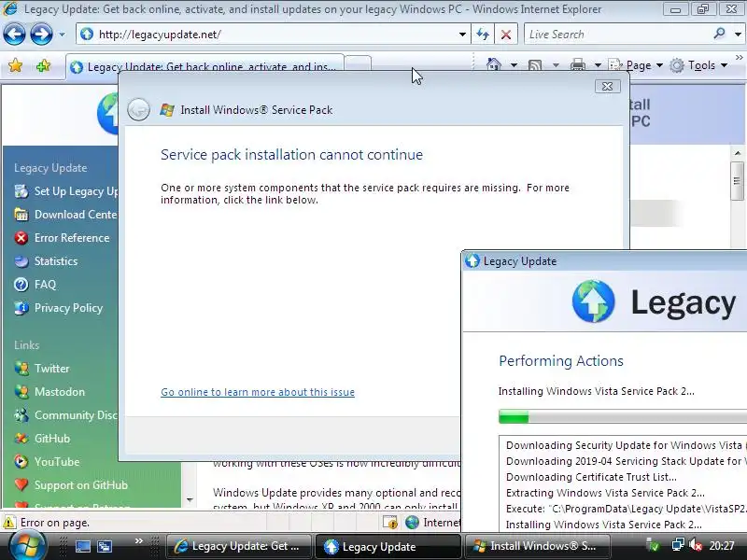
Task: Open Error Reference sidebar link
Action: (62, 238)
